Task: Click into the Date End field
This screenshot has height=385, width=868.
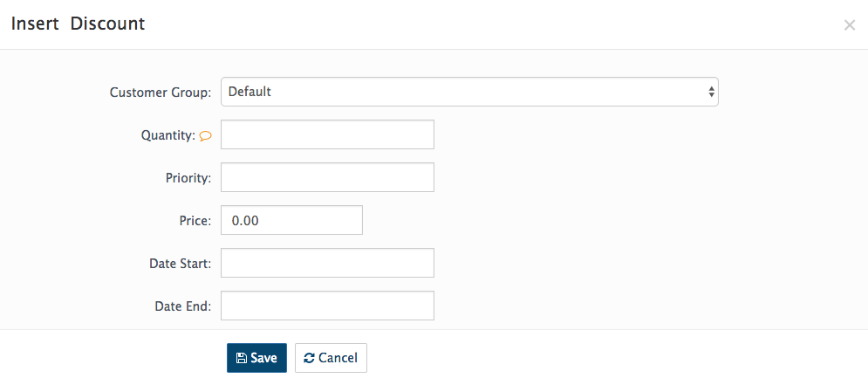Action: 327,306
